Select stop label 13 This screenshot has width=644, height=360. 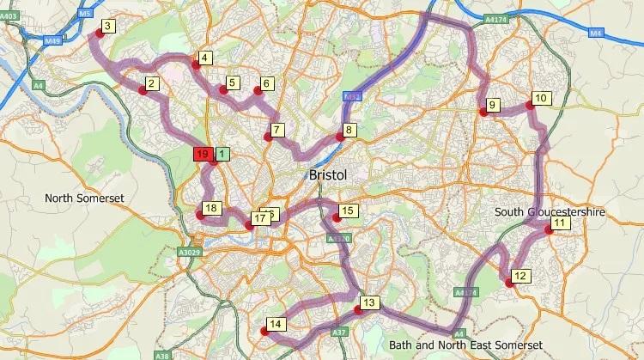369,303
